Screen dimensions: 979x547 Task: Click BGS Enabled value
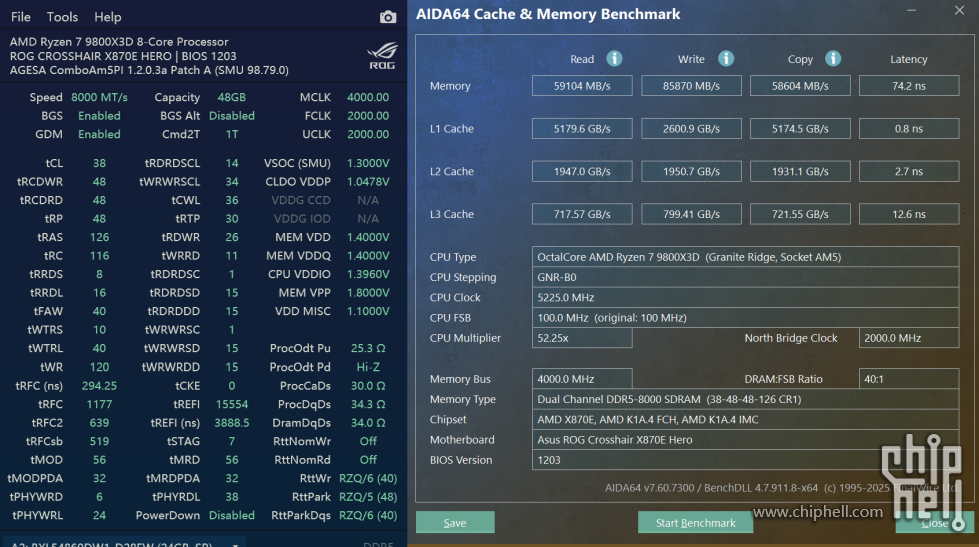pos(99,116)
